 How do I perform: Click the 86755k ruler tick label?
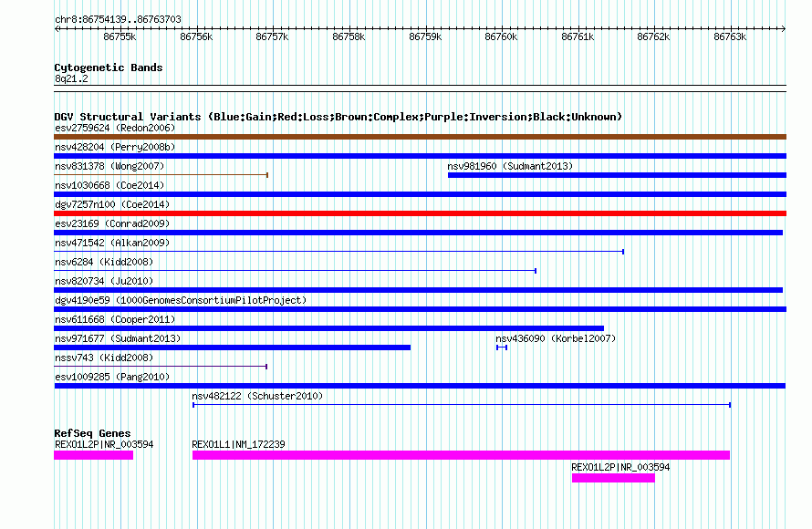120,36
